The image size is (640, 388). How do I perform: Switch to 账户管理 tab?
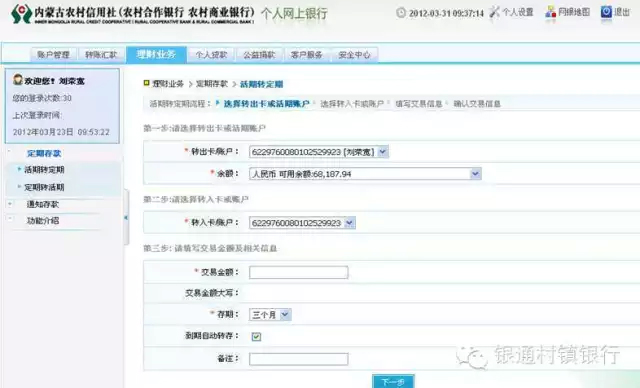pos(53,55)
